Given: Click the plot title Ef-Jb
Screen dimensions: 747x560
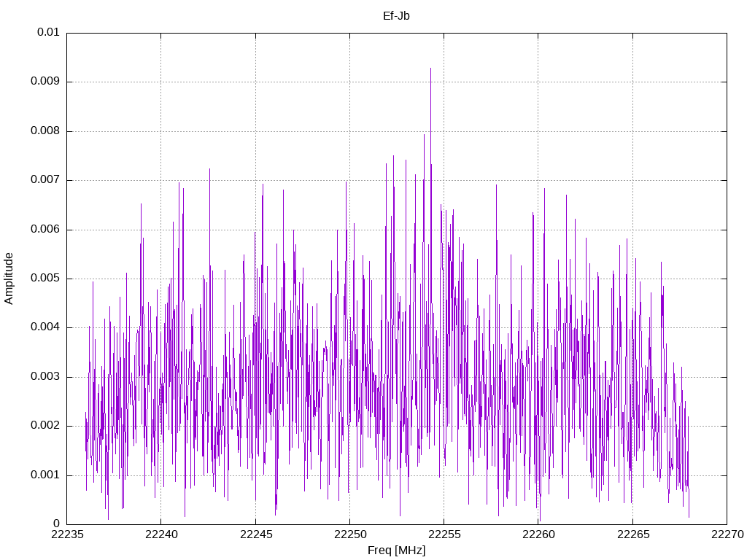Looking at the screenshot, I should 396,16.
